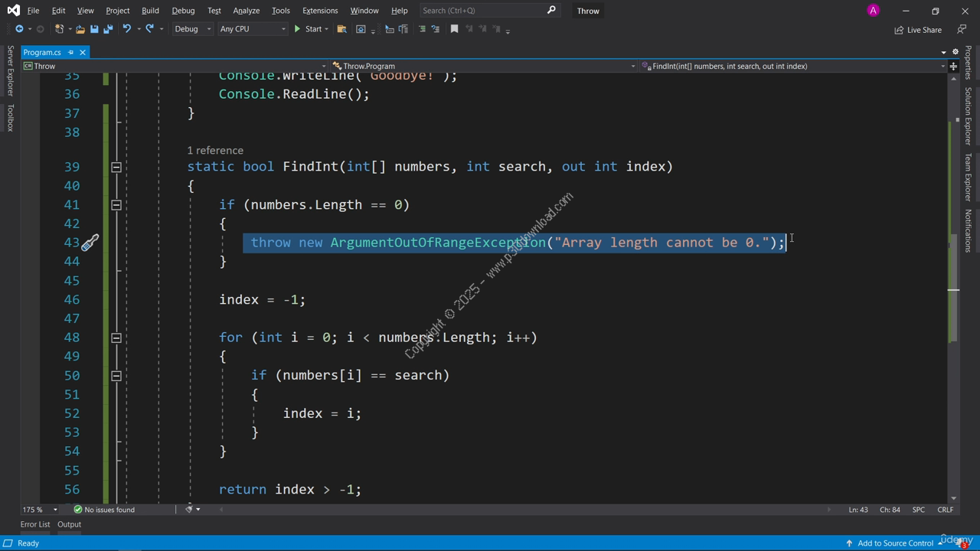The height and width of the screenshot is (551, 980).
Task: Click the Ln: 43 status indicator
Action: (858, 510)
